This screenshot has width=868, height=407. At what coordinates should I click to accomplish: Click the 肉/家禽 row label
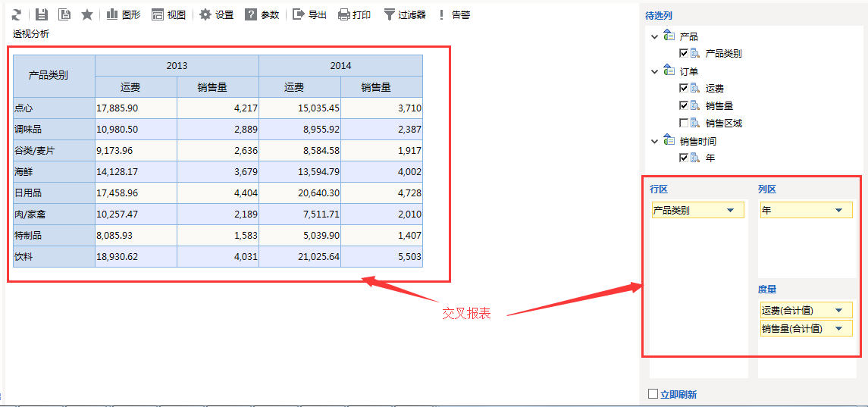pos(55,214)
